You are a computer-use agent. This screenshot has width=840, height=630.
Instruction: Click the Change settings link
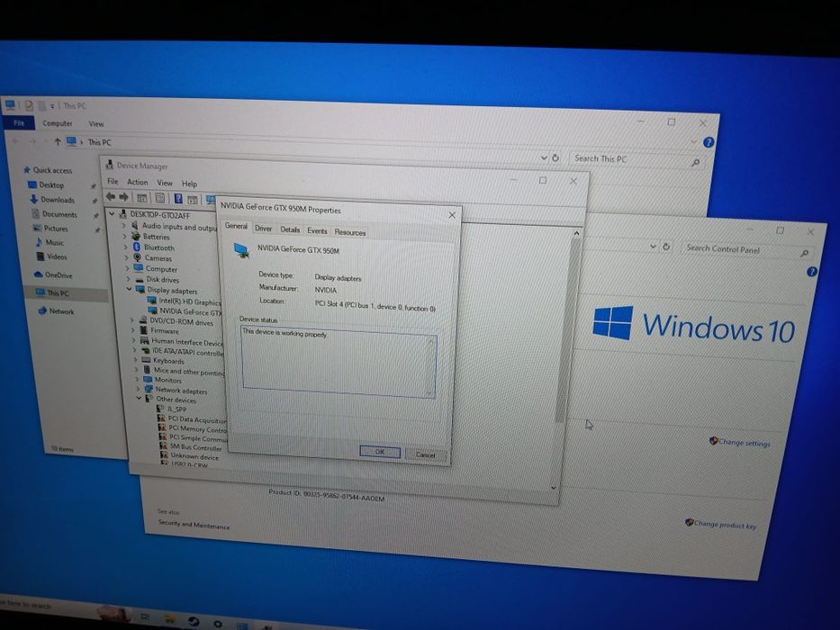pyautogui.click(x=744, y=443)
